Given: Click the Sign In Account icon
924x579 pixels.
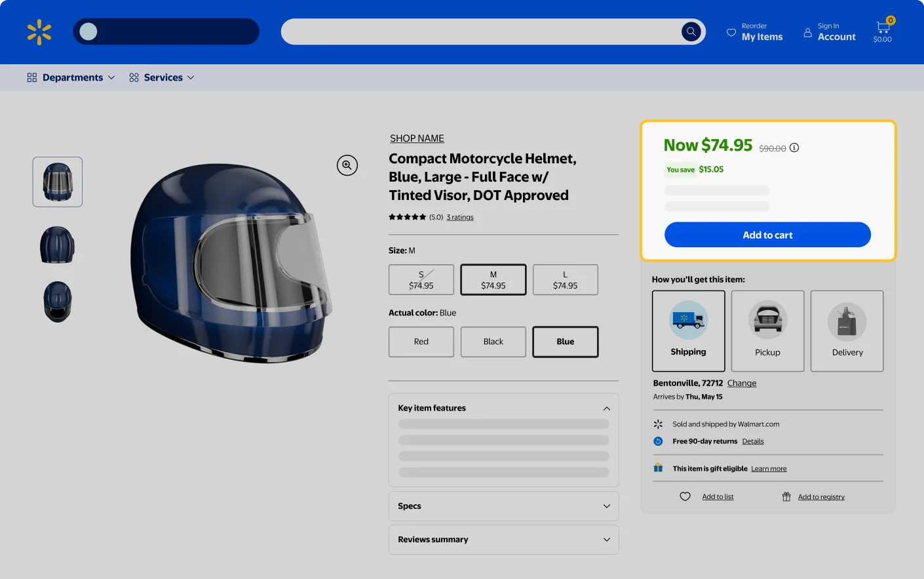Looking at the screenshot, I should click(807, 31).
